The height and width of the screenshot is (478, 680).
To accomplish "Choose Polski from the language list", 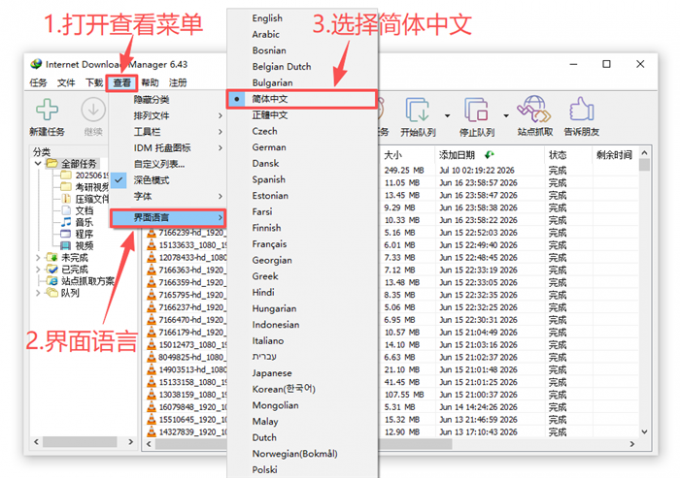I will click(x=302, y=469).
